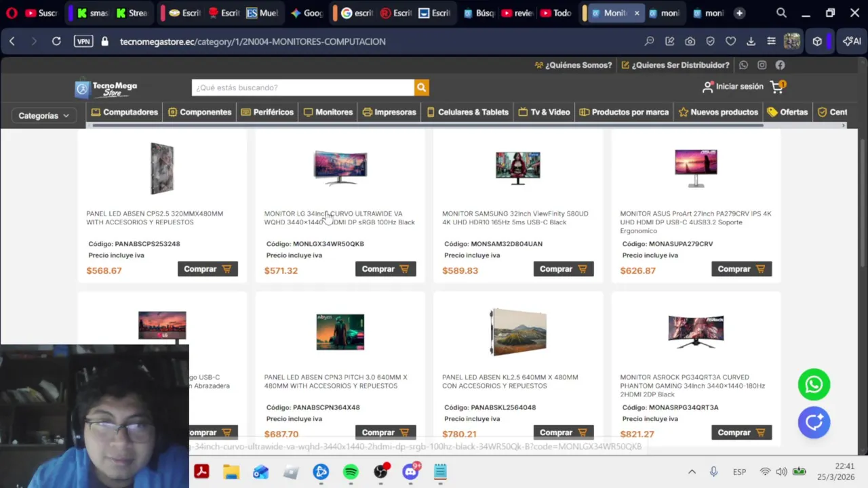The image size is (868, 488).
Task: Open the browser extensions cube icon
Action: (x=817, y=41)
